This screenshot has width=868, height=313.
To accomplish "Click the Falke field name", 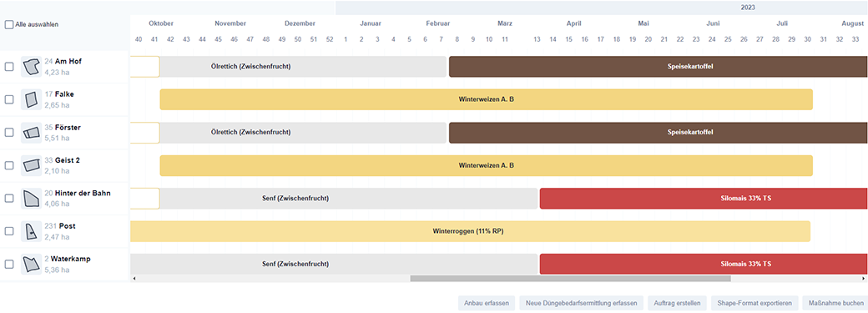I will (x=64, y=94).
